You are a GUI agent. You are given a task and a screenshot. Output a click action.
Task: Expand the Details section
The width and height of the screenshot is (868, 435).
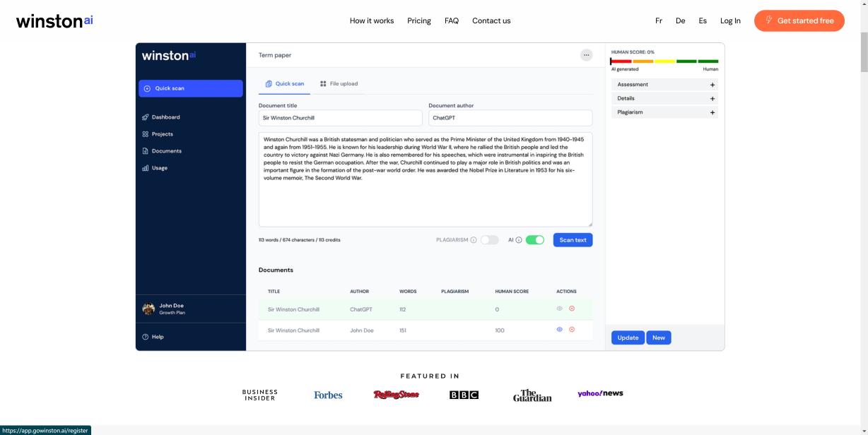point(664,98)
